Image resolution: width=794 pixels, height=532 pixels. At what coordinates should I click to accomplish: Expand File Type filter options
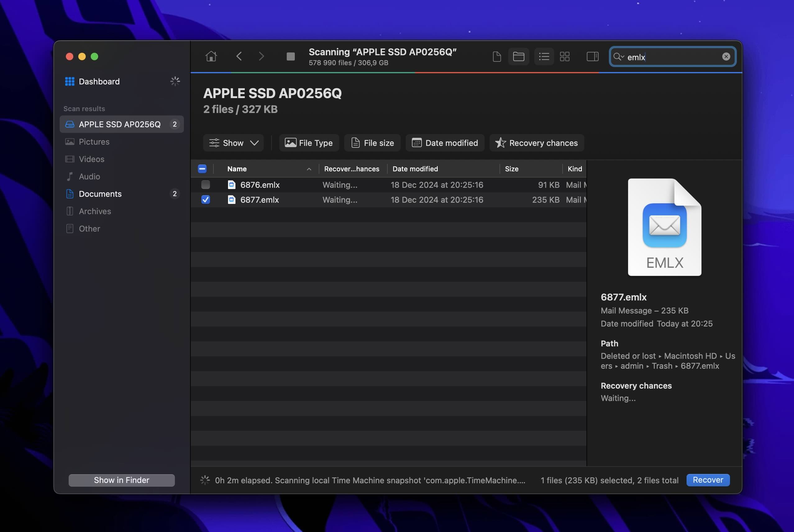point(309,142)
